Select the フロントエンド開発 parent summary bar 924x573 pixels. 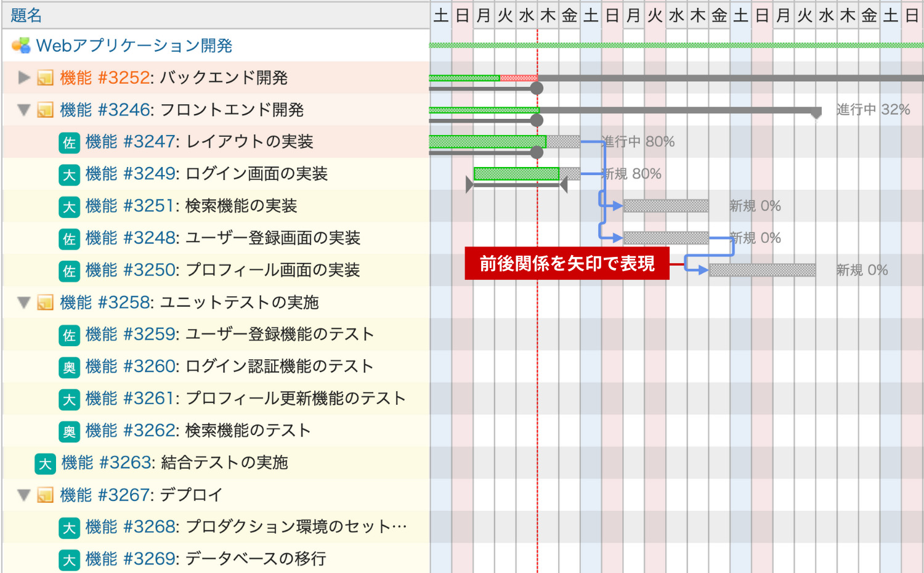[x=625, y=110]
